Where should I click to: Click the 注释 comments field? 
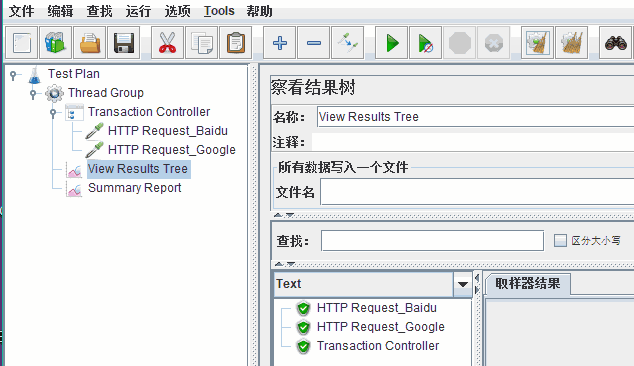(x=473, y=142)
